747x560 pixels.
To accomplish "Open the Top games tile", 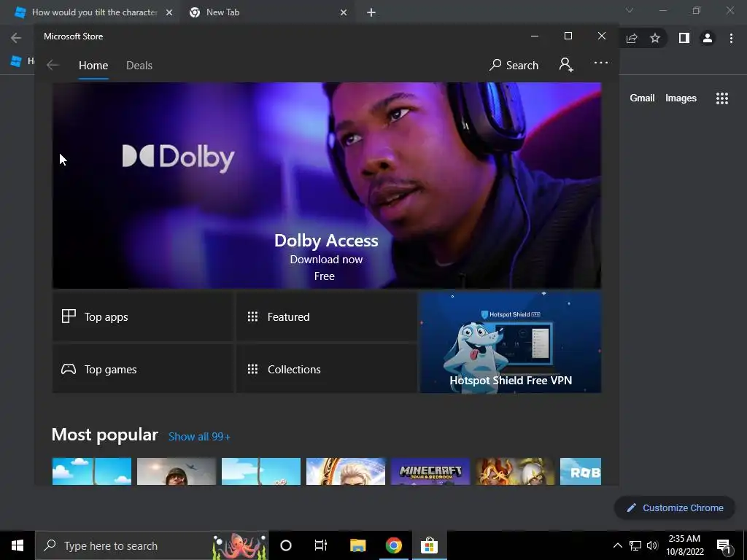I will (143, 369).
